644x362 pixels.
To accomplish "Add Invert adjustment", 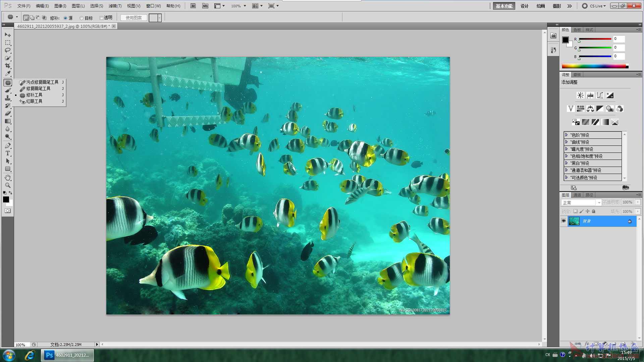I will point(576,122).
